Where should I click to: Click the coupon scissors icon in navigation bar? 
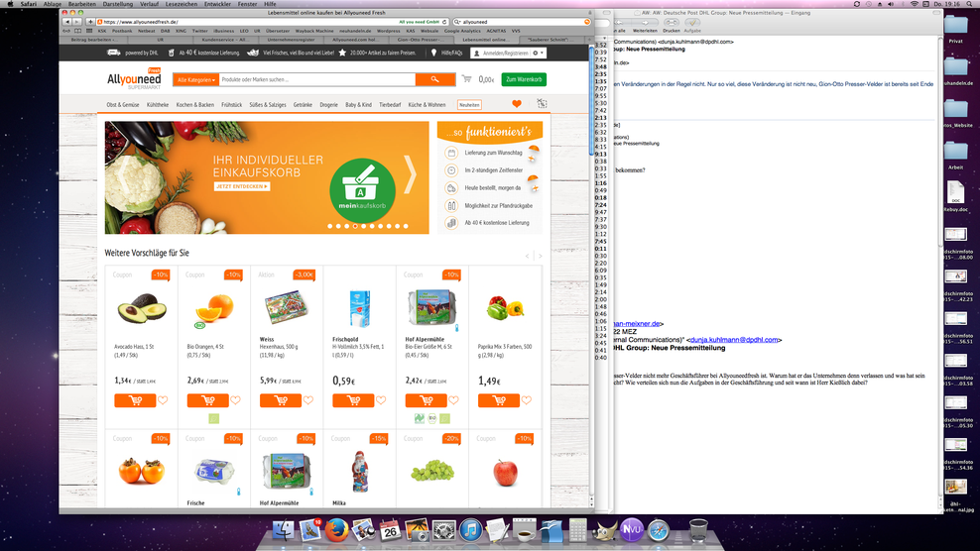[x=542, y=104]
